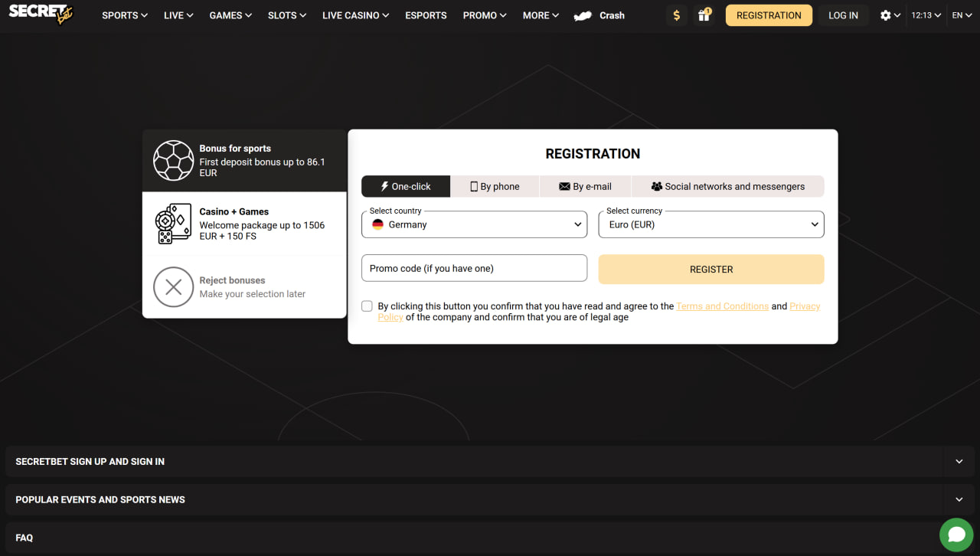Switch to the By e-mail tab
Image resolution: width=980 pixels, height=556 pixels.
tap(586, 186)
